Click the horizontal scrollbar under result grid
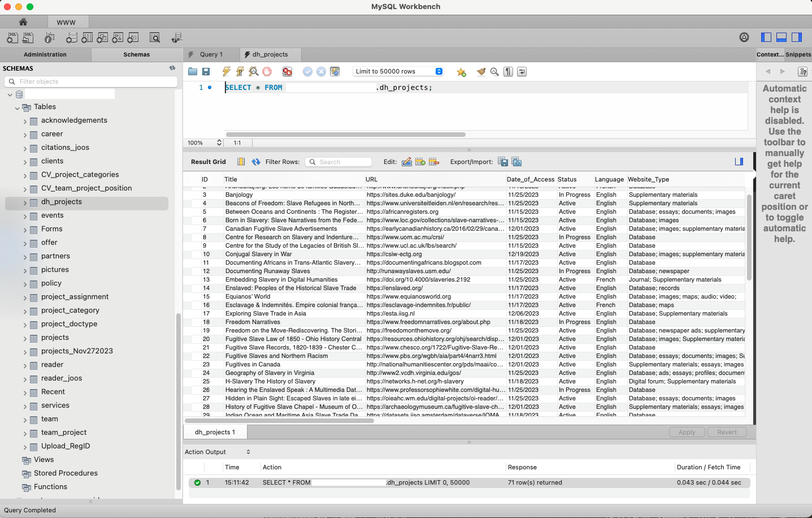812x518 pixels. point(279,421)
